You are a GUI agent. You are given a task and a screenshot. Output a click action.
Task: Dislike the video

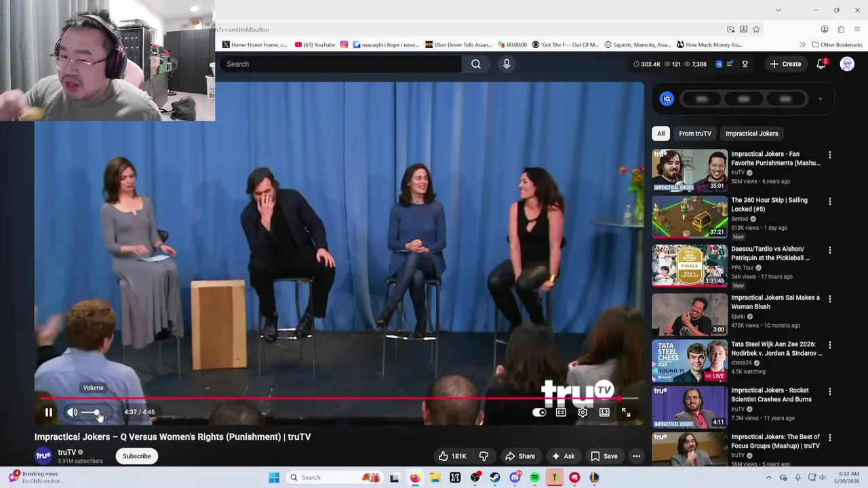pos(484,456)
